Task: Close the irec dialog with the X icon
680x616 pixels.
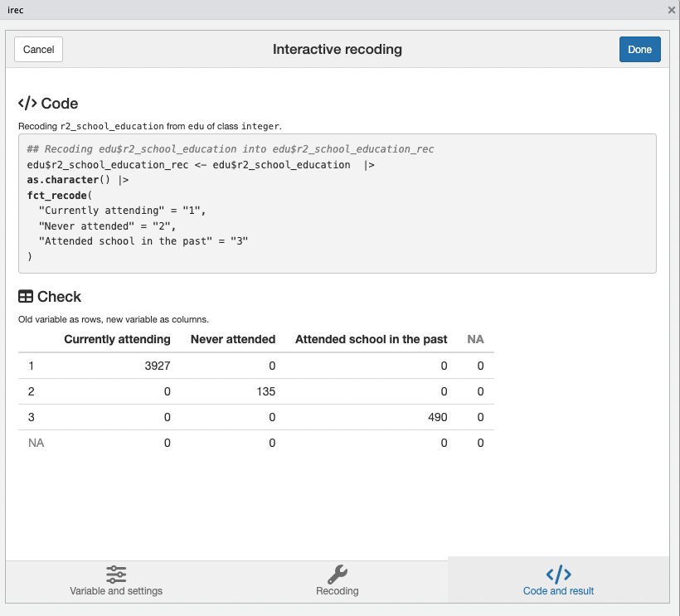Action: tap(671, 10)
